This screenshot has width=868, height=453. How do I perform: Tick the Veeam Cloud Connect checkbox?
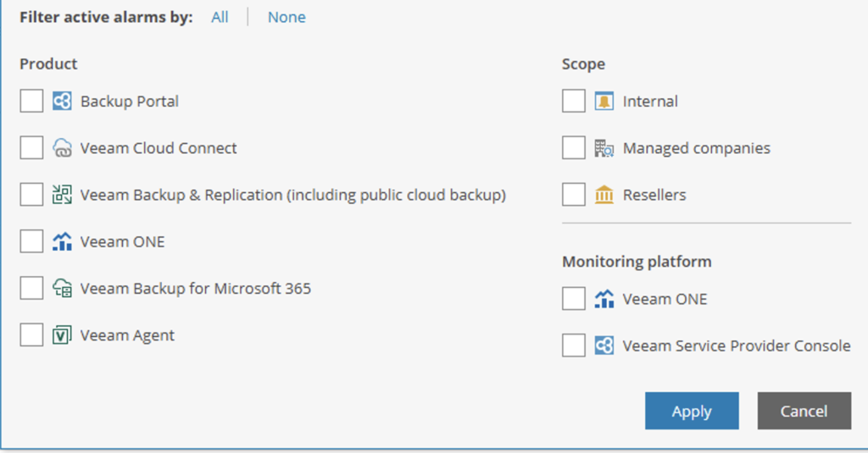pos(31,148)
